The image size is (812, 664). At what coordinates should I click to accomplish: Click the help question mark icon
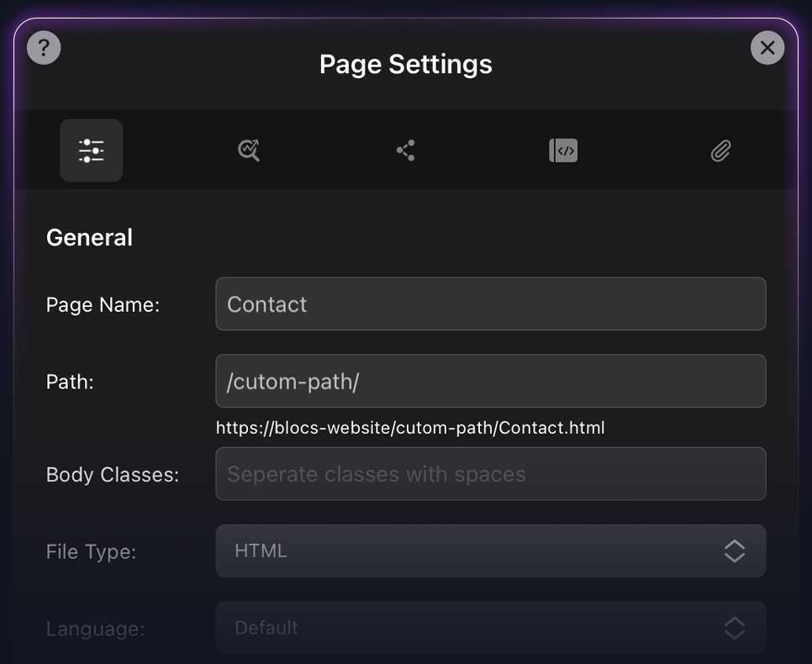(43, 48)
